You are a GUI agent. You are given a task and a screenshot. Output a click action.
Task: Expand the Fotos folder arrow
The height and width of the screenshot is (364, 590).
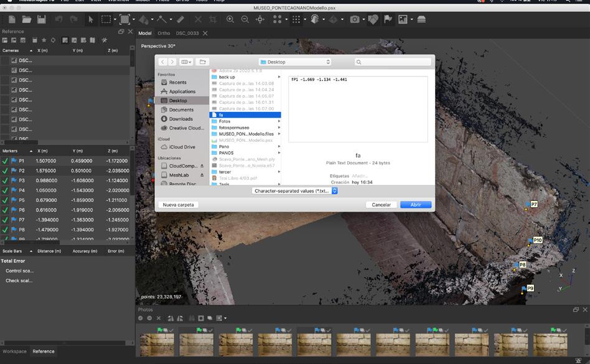(279, 121)
